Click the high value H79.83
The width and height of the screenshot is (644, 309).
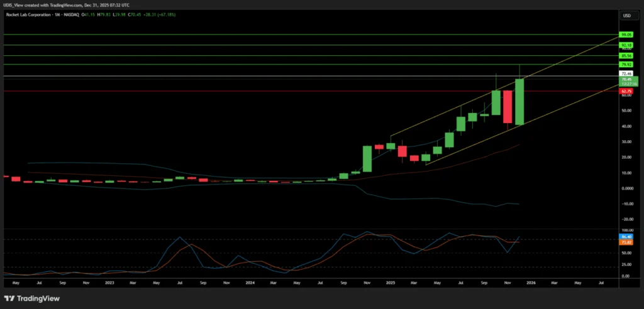coord(104,14)
